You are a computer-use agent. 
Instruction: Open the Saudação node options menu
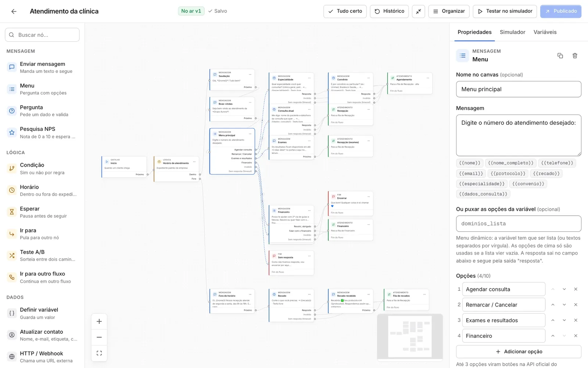click(250, 74)
